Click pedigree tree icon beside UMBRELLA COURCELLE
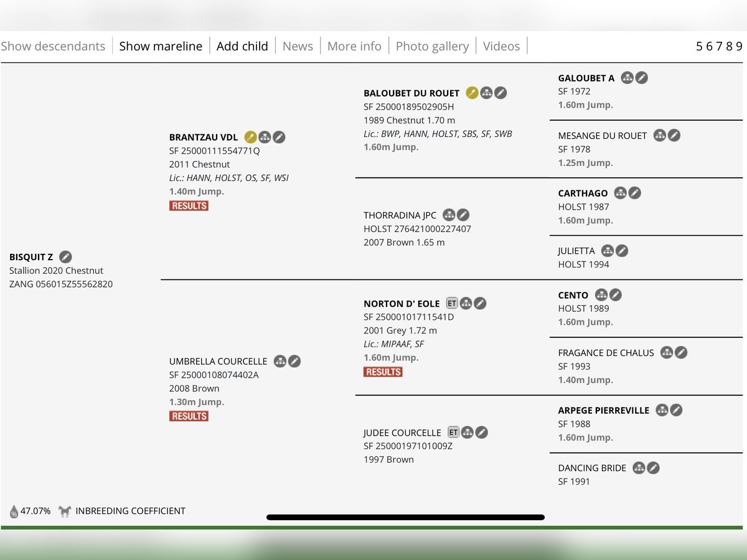Viewport: 747px width, 560px height. tap(280, 361)
